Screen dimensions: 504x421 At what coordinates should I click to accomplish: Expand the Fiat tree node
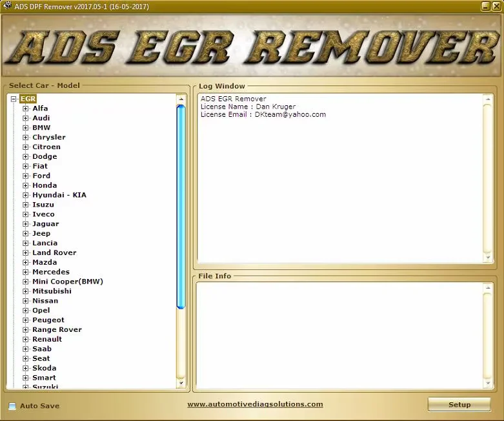25,167
